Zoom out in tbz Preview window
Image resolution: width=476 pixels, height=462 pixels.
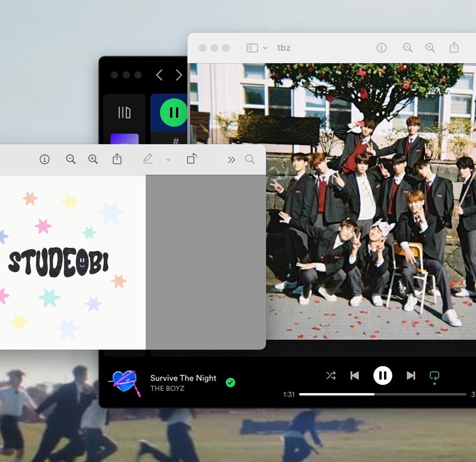407,48
